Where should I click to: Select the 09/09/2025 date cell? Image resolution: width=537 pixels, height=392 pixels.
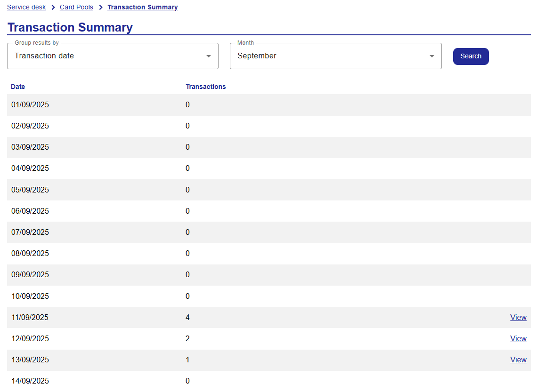click(x=30, y=275)
